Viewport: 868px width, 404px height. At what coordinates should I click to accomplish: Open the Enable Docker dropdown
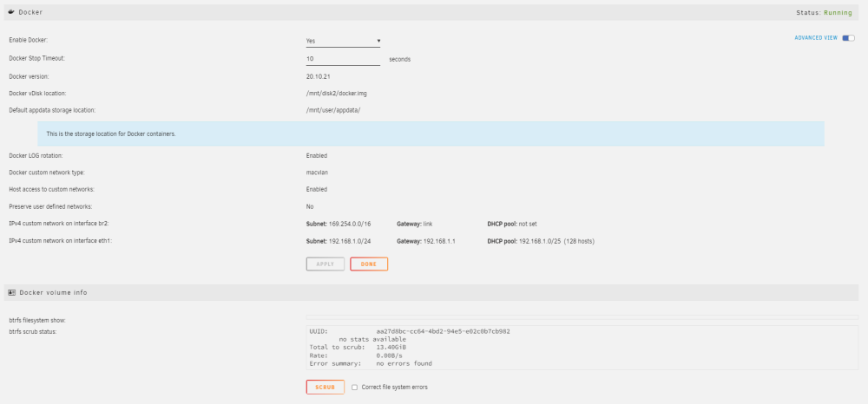[x=343, y=41]
